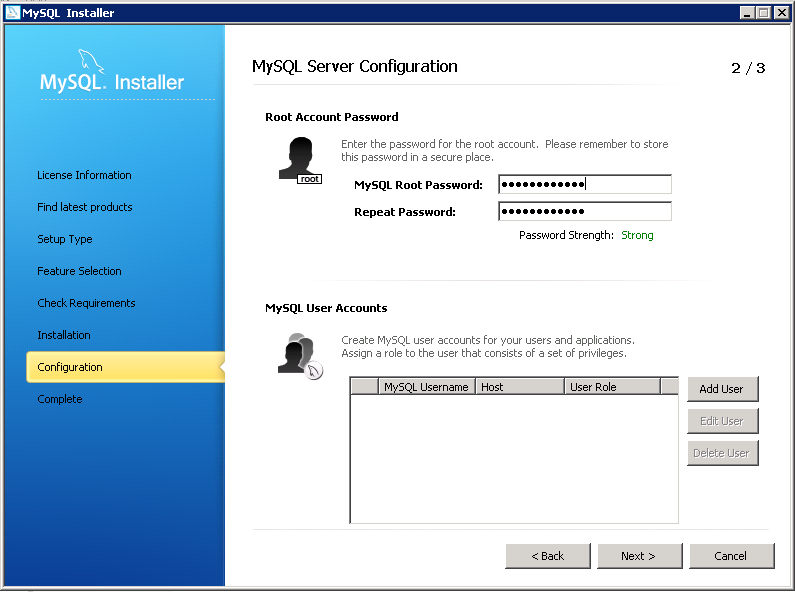Cancel the installer setup
795x592 pixels.
[x=731, y=556]
